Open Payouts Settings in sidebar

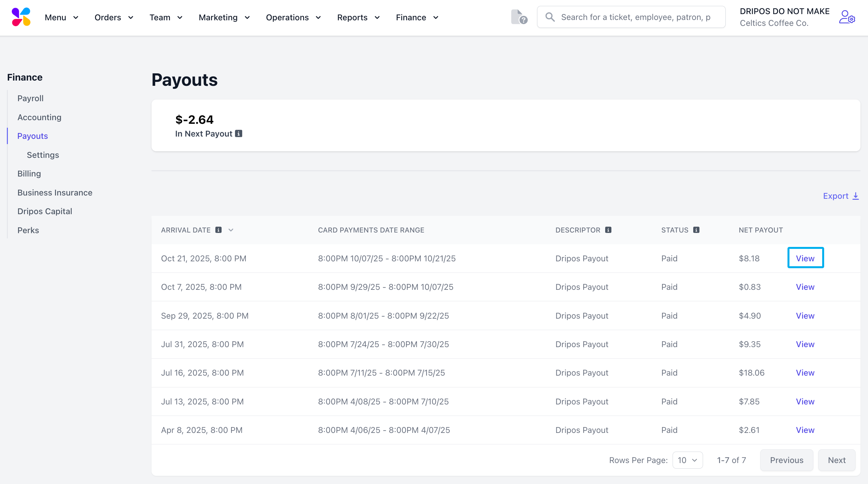(43, 155)
